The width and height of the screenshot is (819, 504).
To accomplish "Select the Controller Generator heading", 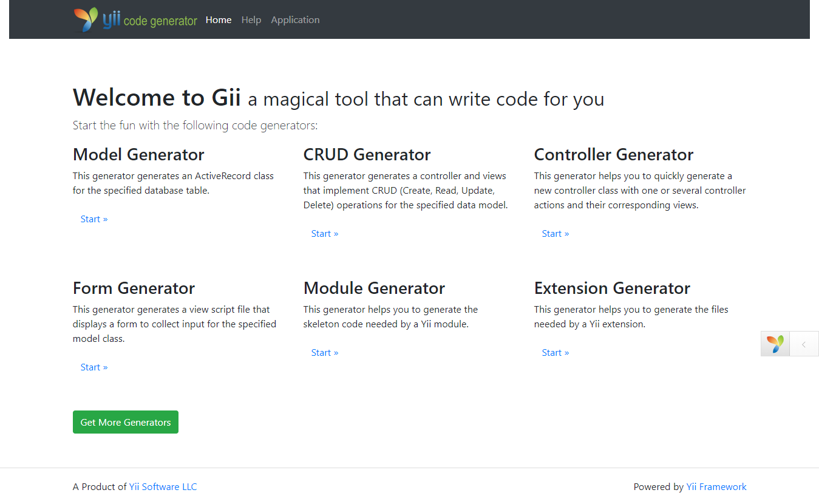I will pyautogui.click(x=614, y=154).
